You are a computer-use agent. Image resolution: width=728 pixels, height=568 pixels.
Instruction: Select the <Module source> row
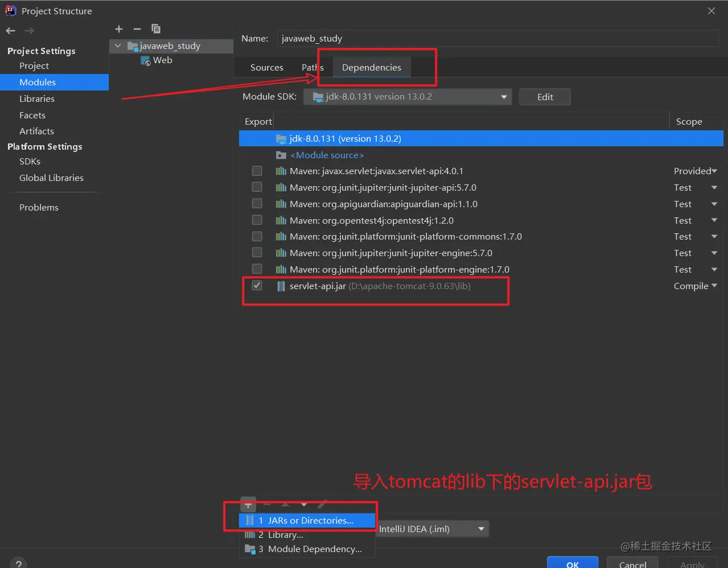pos(481,155)
